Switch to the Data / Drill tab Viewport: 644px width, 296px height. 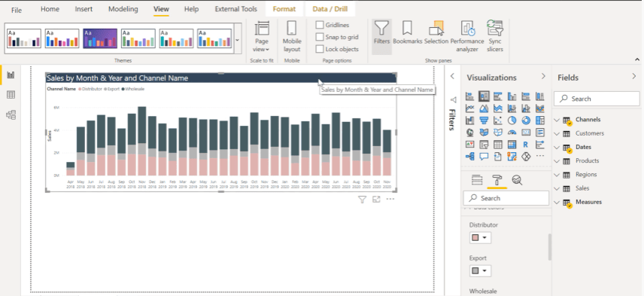click(330, 9)
